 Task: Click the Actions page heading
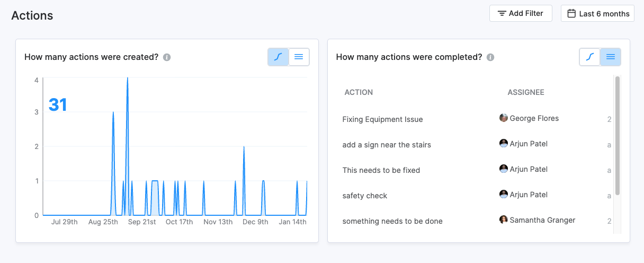32,15
